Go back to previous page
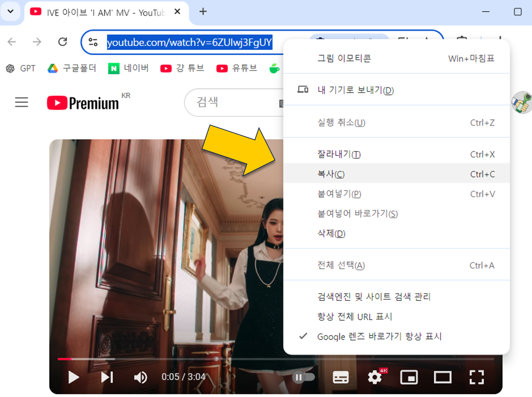Viewport: 532px width, 397px height. [12, 42]
